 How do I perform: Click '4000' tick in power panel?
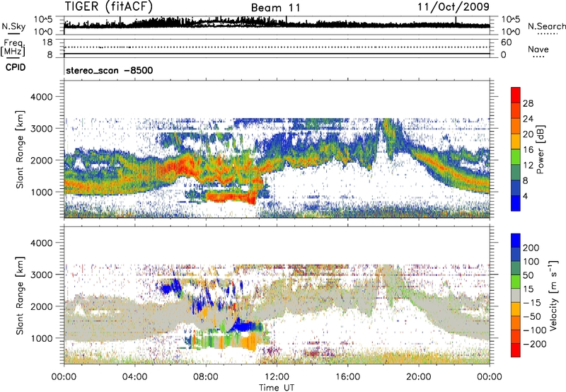pos(41,97)
